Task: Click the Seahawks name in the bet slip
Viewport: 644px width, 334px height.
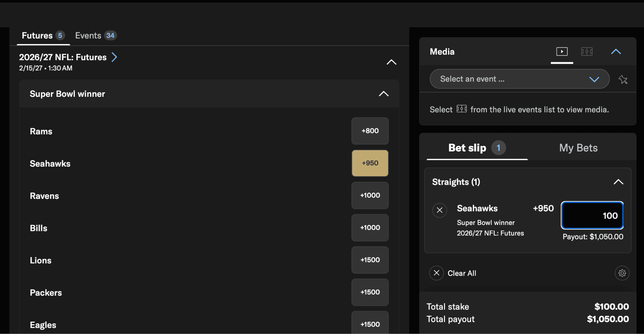Action: pyautogui.click(x=477, y=208)
